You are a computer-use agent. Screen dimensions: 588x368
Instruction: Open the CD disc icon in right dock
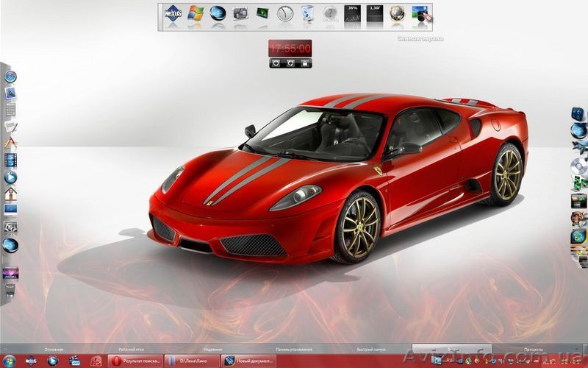pyautogui.click(x=580, y=165)
